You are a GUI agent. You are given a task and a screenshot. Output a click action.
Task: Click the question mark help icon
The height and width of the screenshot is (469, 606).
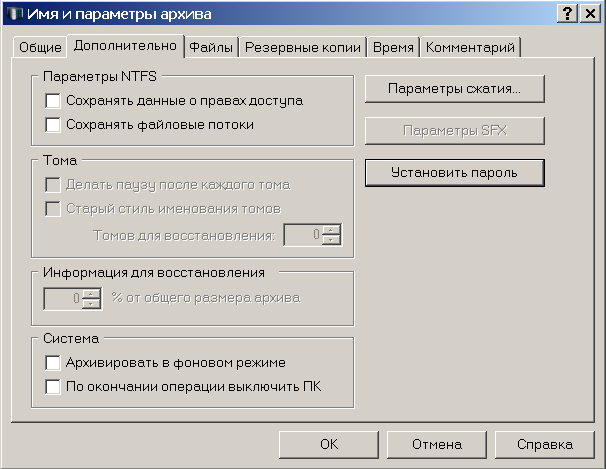pos(567,14)
